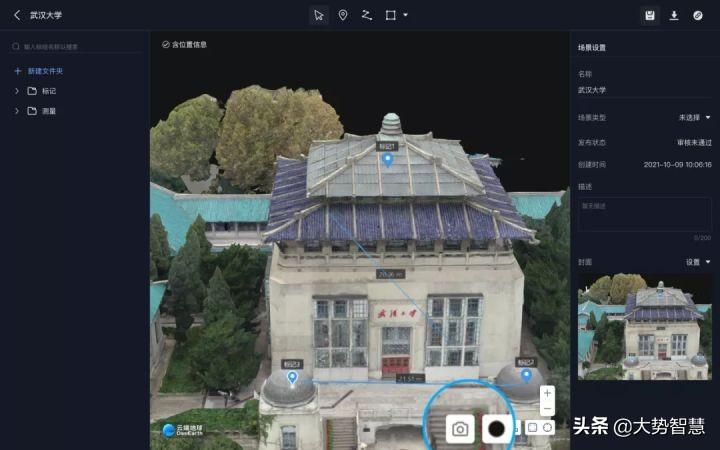Toggle the 含位置信息 check indicator
720x450 pixels.
(166, 45)
